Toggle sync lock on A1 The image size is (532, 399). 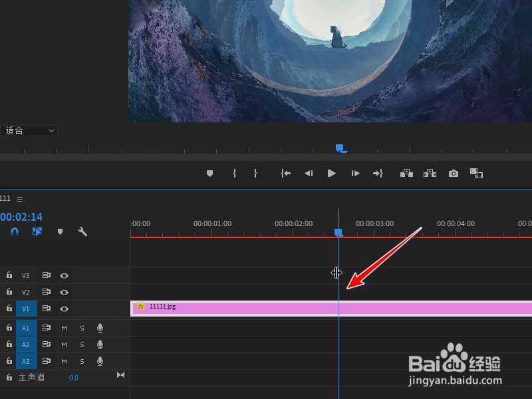tap(47, 328)
